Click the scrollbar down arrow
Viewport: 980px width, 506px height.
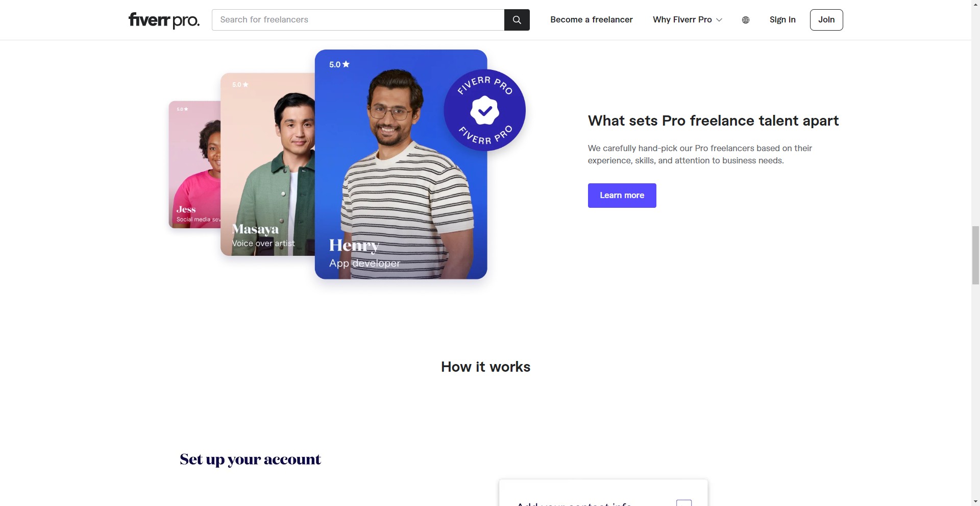975,501
